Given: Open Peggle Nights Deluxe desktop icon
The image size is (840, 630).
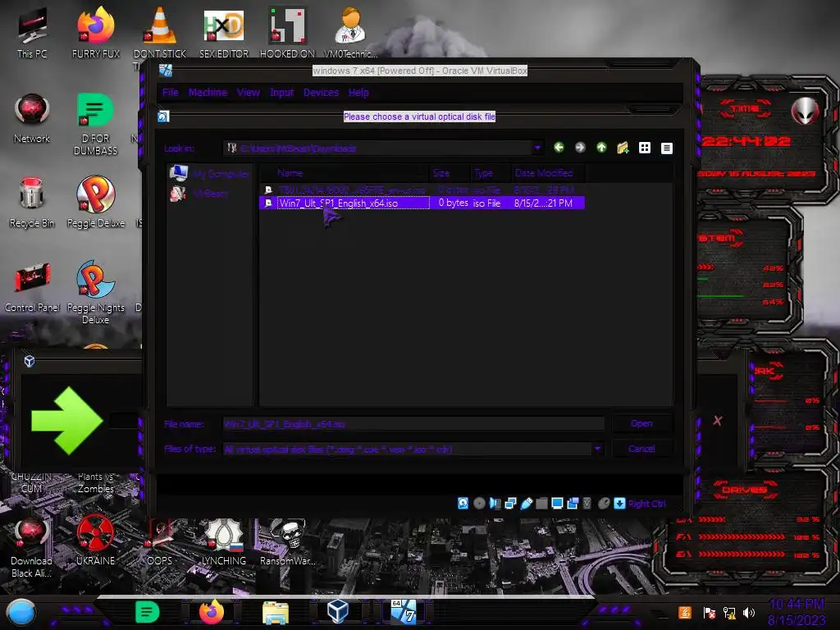Looking at the screenshot, I should 96,293.
